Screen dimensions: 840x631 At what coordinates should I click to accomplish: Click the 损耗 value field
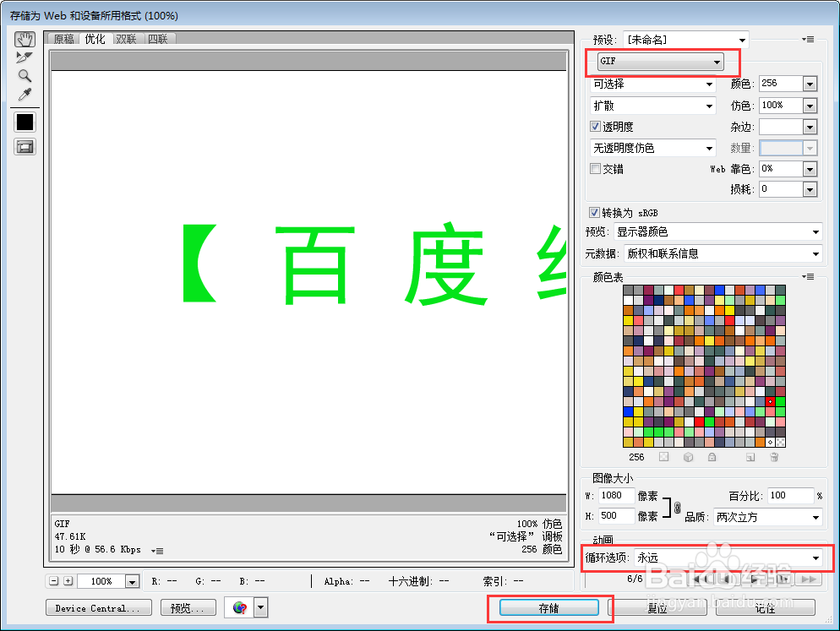(x=781, y=189)
